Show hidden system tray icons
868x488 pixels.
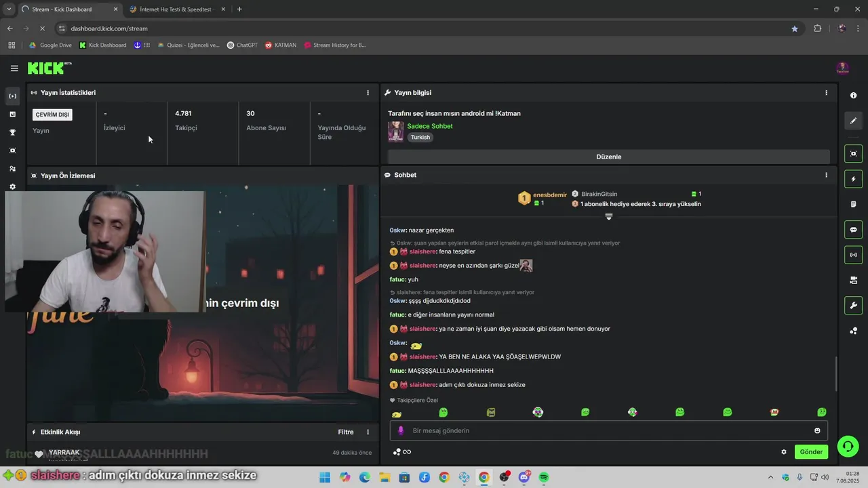pos(770,477)
